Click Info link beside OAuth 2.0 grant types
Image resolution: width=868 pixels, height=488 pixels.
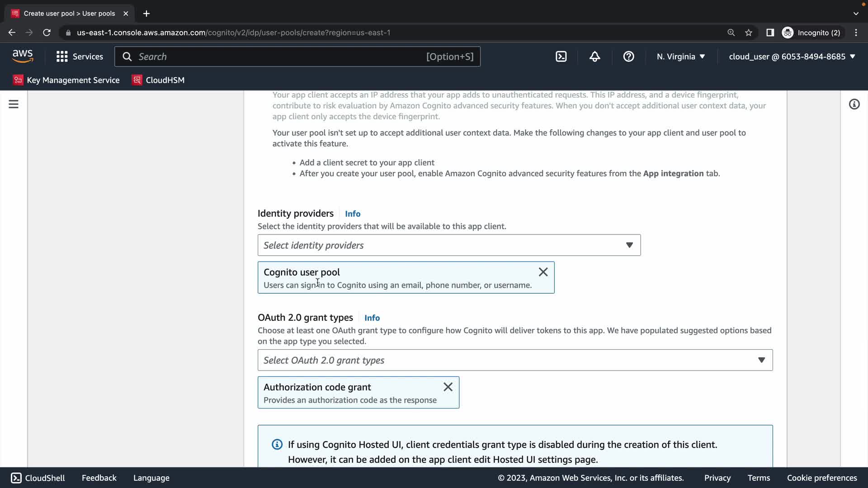[372, 318]
